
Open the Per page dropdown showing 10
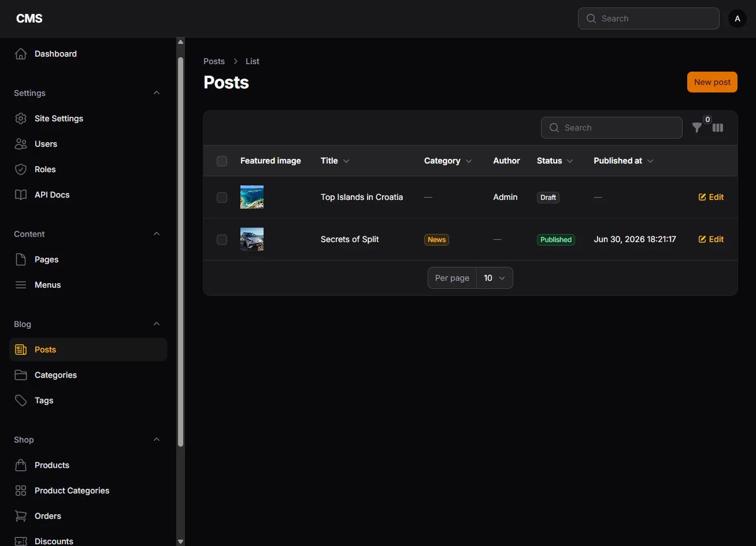pos(494,278)
